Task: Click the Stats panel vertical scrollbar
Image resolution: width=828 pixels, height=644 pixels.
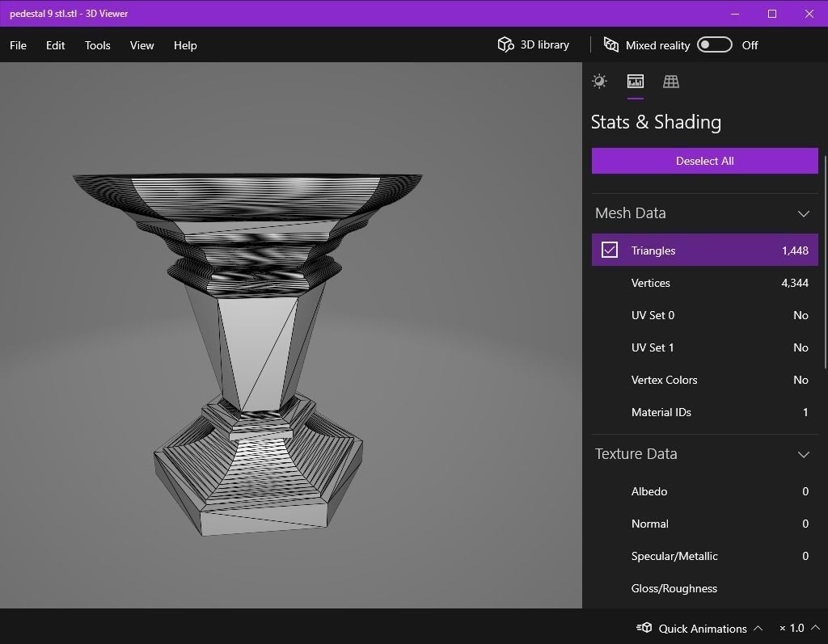Action: pos(825,261)
